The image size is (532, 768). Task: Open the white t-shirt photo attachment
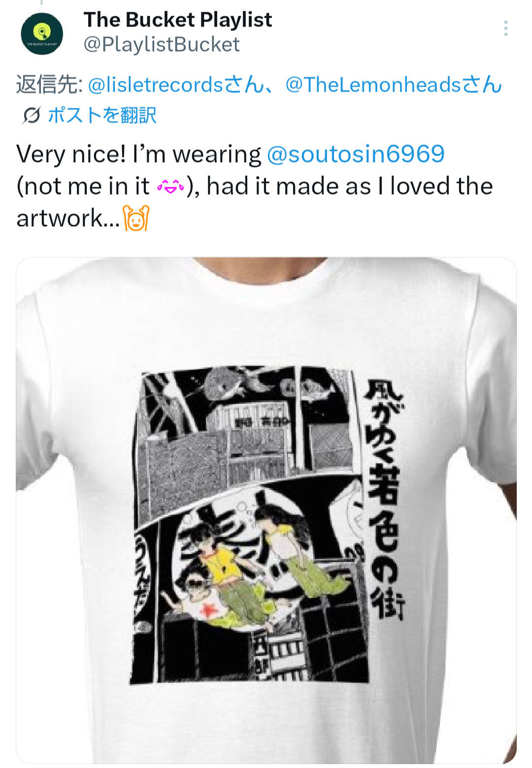coord(266,510)
